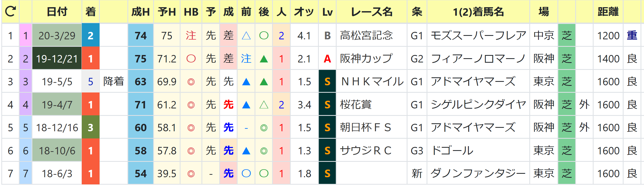Open the 朝日杯FS race entry
Screen dimensions: 644x186
click(366, 128)
